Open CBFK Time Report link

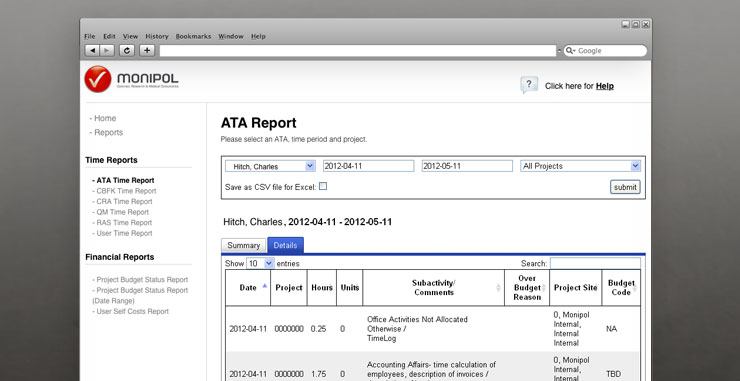(x=124, y=191)
